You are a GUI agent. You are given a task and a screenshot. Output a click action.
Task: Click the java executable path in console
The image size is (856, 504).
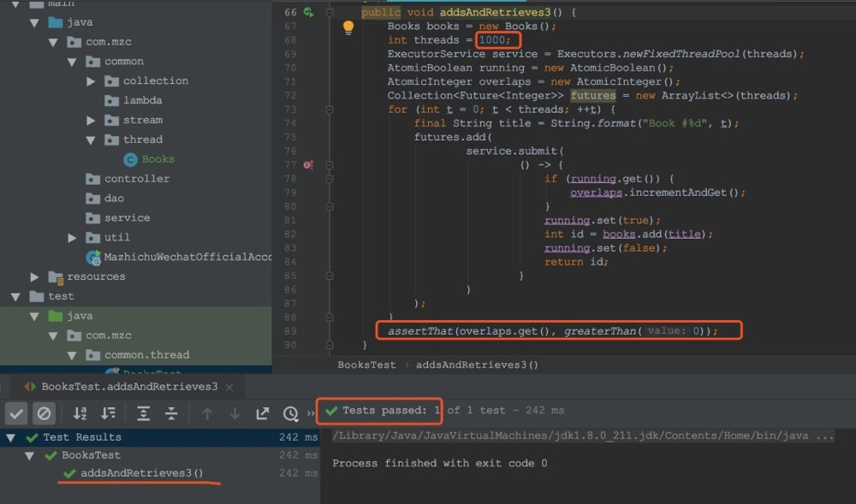583,436
